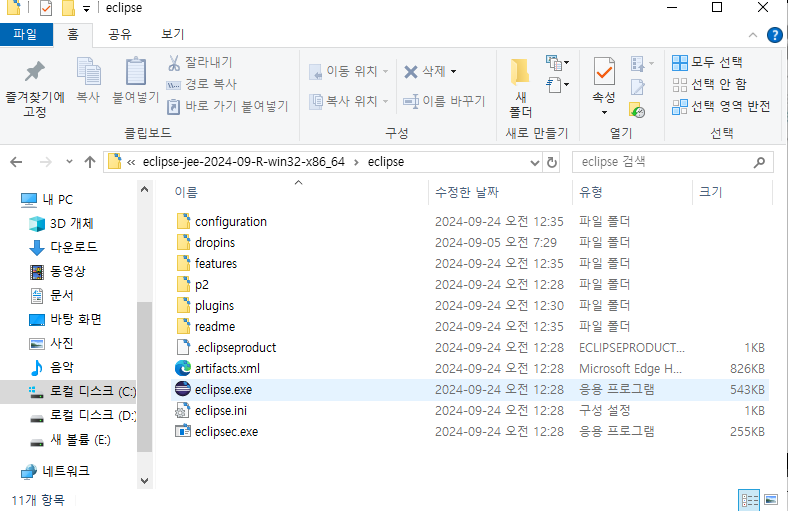
Task: Switch to details view icon in status bar
Action: pyautogui.click(x=749, y=500)
